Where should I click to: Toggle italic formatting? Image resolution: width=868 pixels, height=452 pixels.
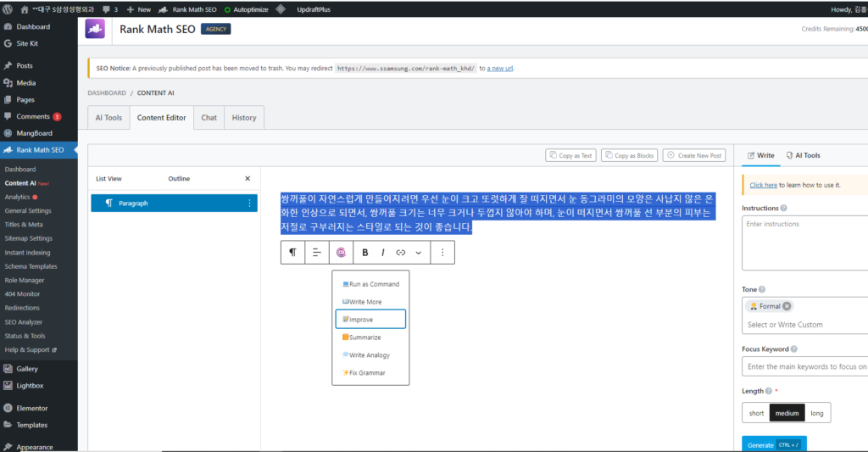tap(382, 253)
